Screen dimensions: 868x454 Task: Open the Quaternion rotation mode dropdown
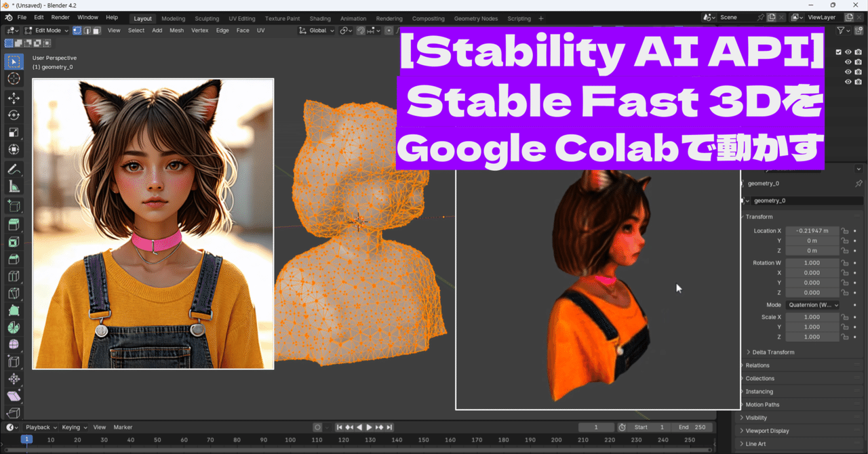pyautogui.click(x=813, y=304)
